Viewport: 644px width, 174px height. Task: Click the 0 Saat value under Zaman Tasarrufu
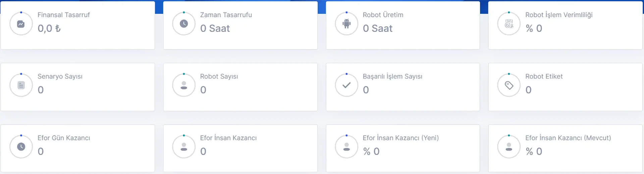pos(215,28)
